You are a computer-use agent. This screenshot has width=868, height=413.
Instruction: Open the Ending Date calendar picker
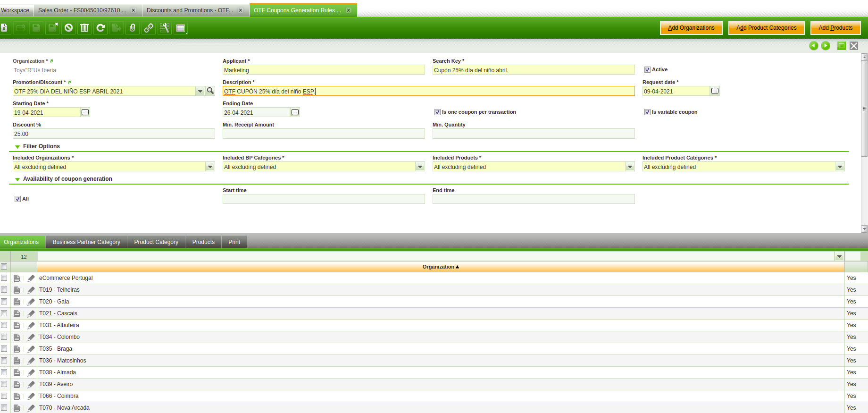click(295, 112)
